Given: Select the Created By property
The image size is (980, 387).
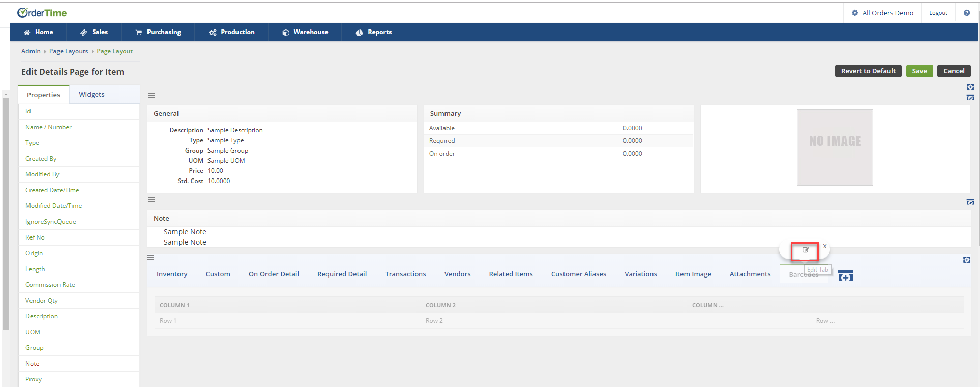Looking at the screenshot, I should (79, 159).
